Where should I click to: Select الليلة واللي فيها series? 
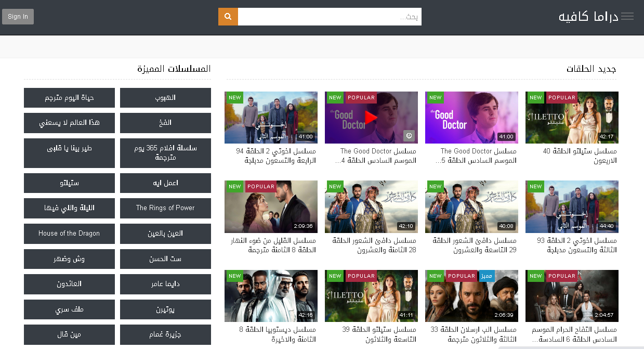click(x=69, y=208)
